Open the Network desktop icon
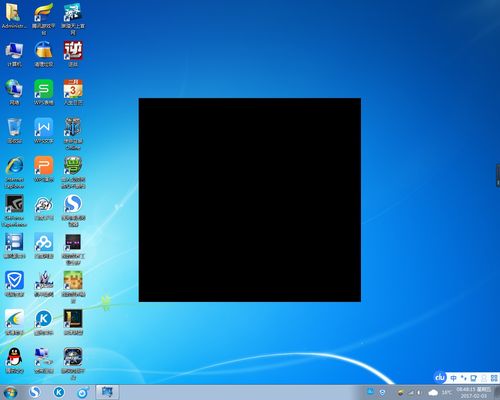 click(14, 89)
